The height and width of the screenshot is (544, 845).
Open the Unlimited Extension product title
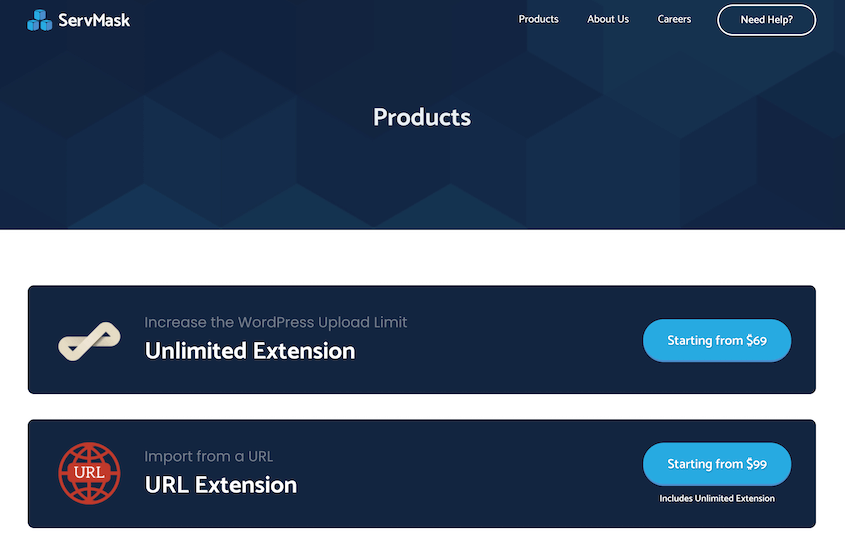coord(250,351)
